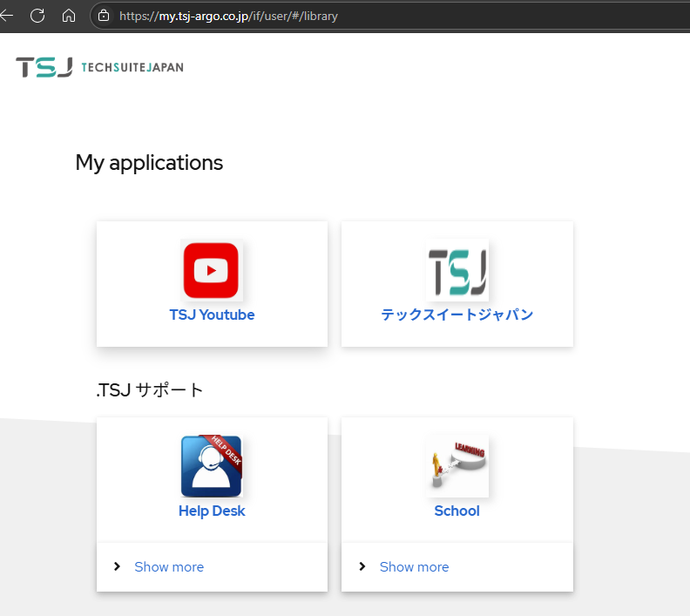This screenshot has height=616, width=690.
Task: Go to the browser home page icon
Action: pyautogui.click(x=69, y=16)
